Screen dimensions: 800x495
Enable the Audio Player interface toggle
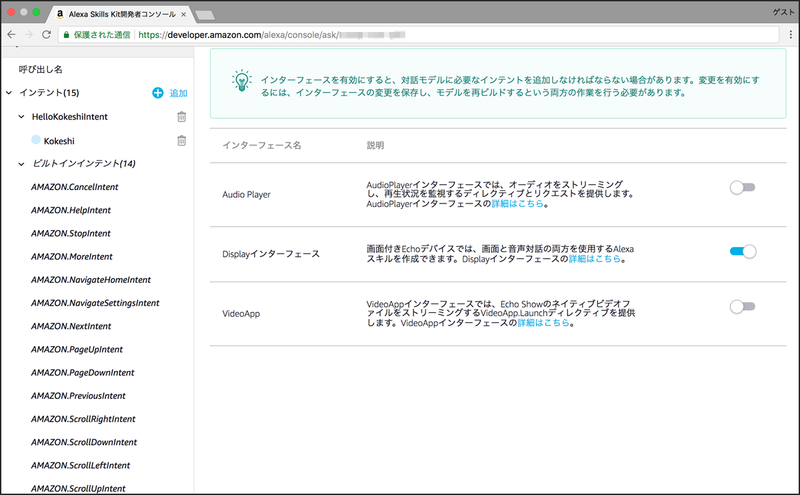point(742,188)
